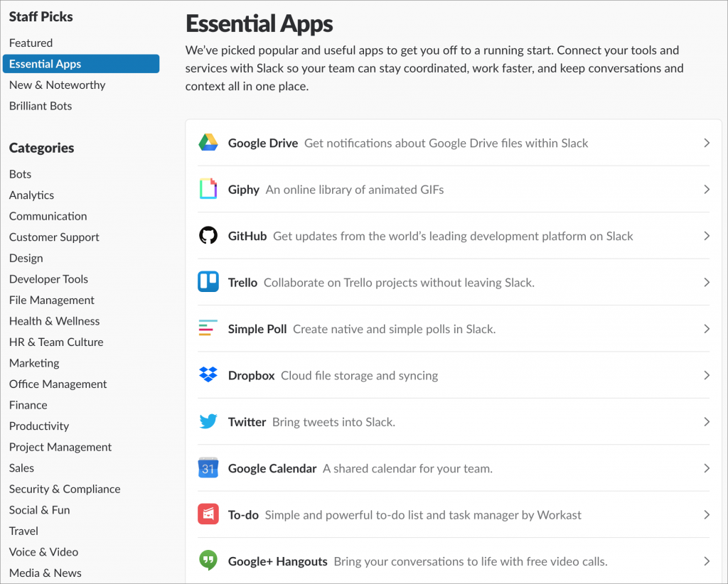Browse the Marketing category
This screenshot has width=728, height=584.
[34, 363]
